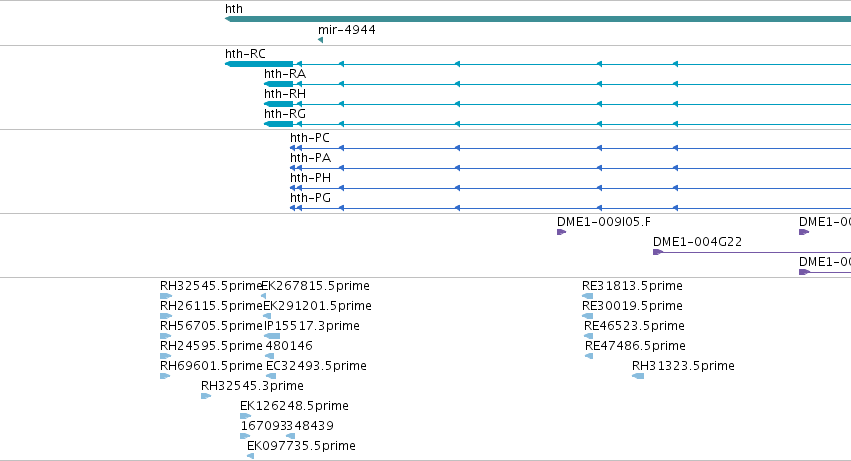Image resolution: width=851 pixels, height=461 pixels.
Task: Click the RH69601.5prime EST label
Action: click(x=211, y=367)
